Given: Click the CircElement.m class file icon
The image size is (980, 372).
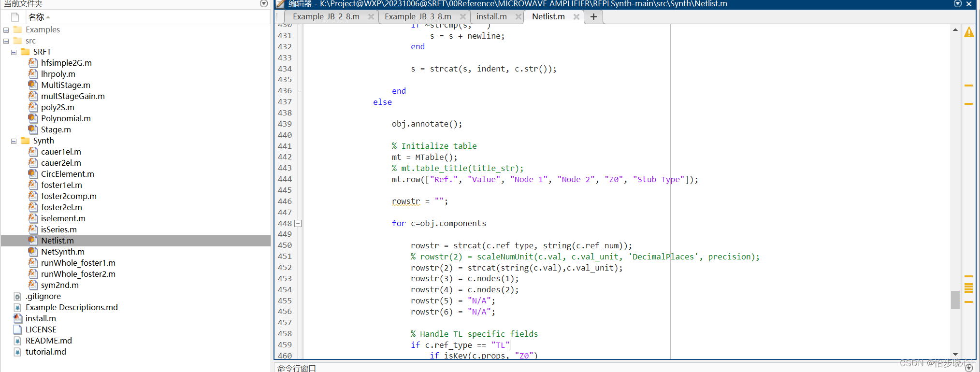Looking at the screenshot, I should [x=33, y=174].
